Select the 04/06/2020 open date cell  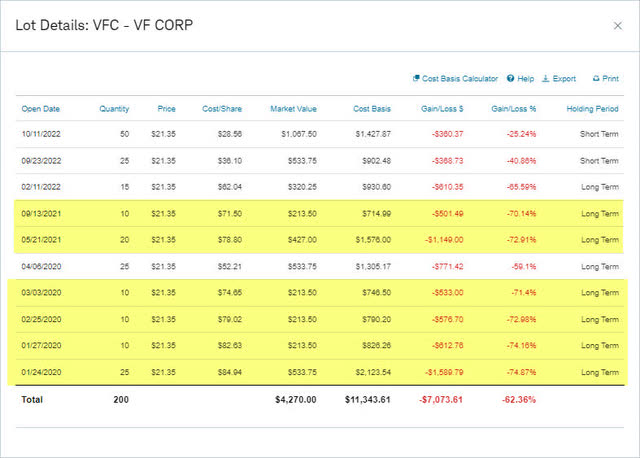coord(41,267)
